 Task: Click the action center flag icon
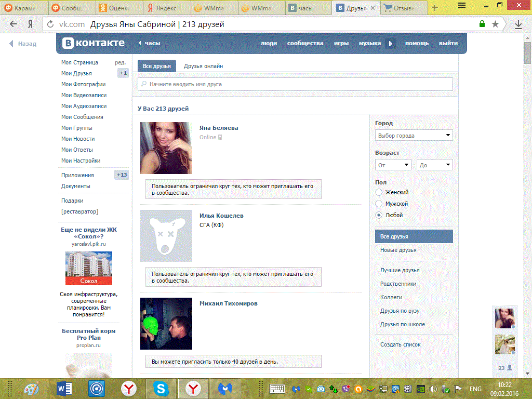pyautogui.click(x=458, y=389)
